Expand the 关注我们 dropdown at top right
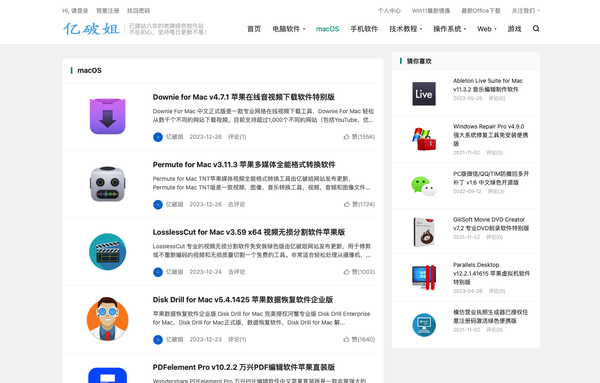The image size is (600, 383). point(525,11)
